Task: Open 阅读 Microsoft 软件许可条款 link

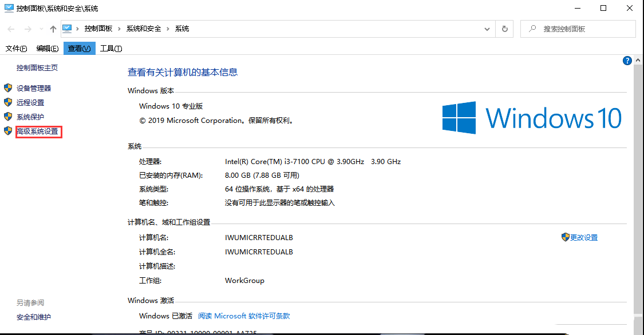Action: 244,316
